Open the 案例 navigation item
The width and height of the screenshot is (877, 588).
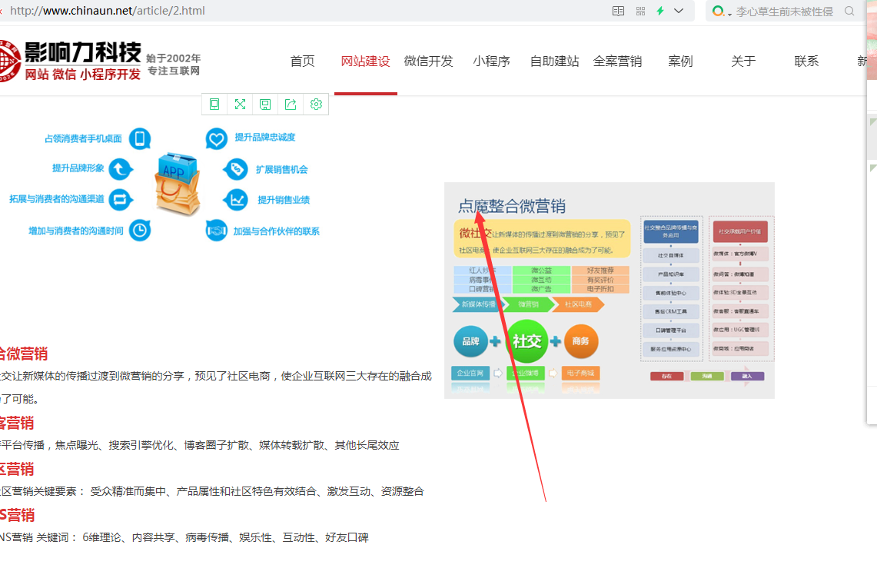(680, 61)
